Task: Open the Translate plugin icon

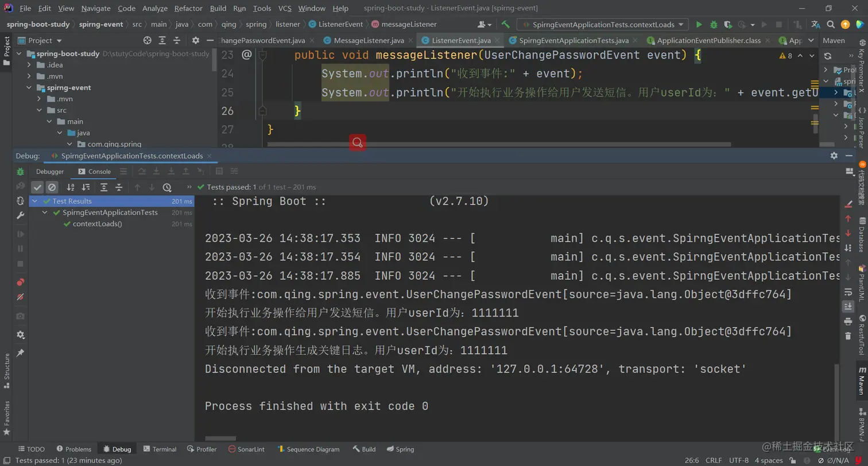Action: 816,25
